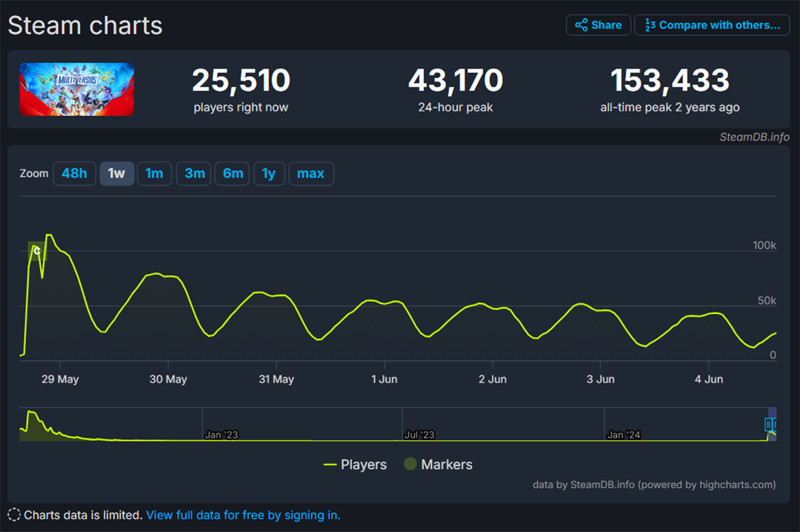Select the 1w zoom range
This screenshot has width=800, height=532.
tap(117, 173)
